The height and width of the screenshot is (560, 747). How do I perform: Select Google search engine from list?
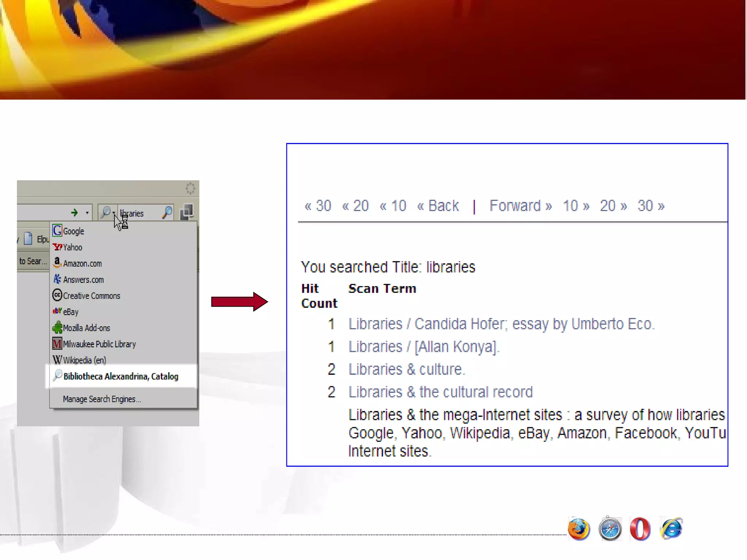(x=73, y=231)
